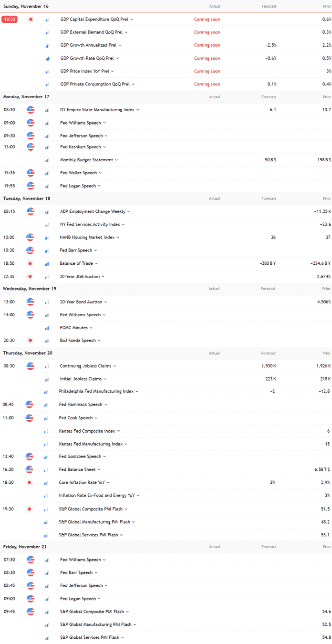The image size is (332, 644).
Task: Open the Philadelphia Fed Manufacturing Index event
Action: point(98,392)
